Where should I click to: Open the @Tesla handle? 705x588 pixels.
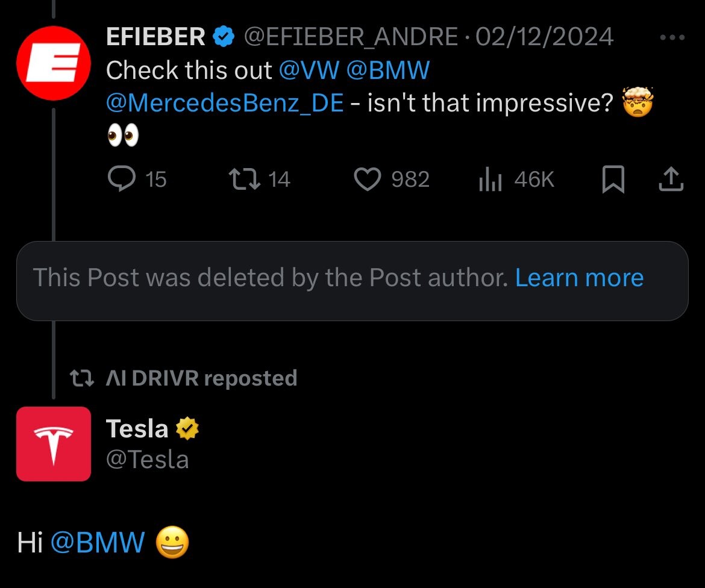pyautogui.click(x=148, y=460)
